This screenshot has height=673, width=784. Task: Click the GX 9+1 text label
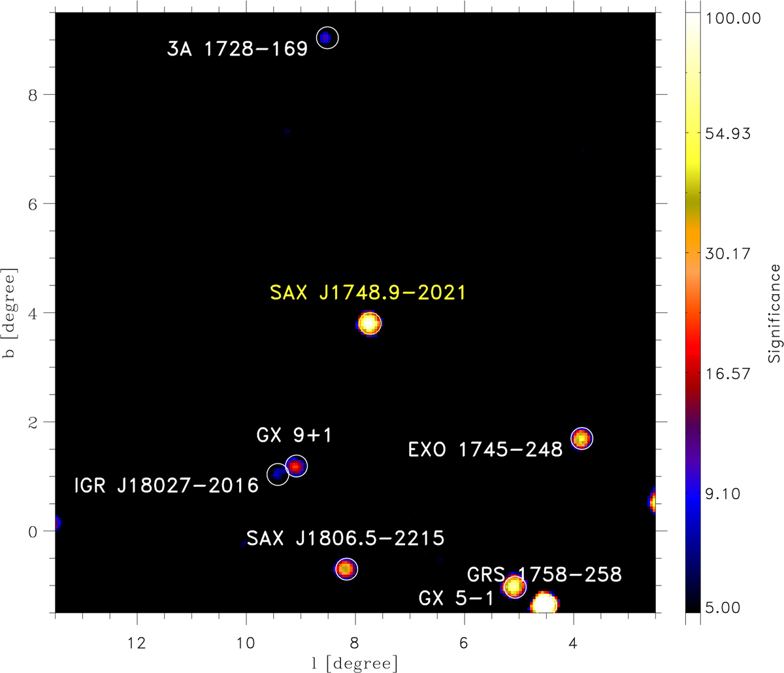coord(294,436)
